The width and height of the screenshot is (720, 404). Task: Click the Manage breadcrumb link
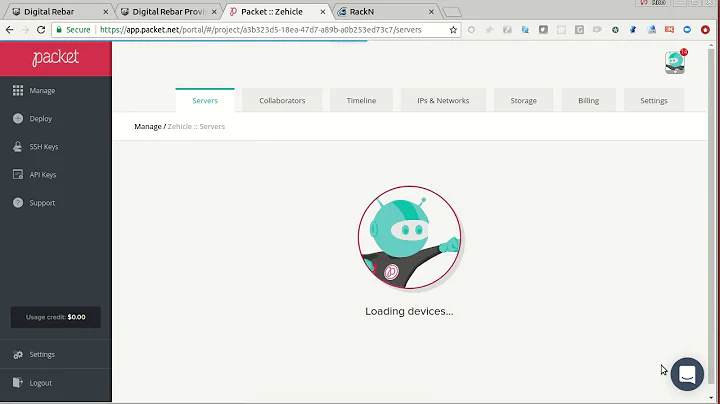click(x=148, y=126)
